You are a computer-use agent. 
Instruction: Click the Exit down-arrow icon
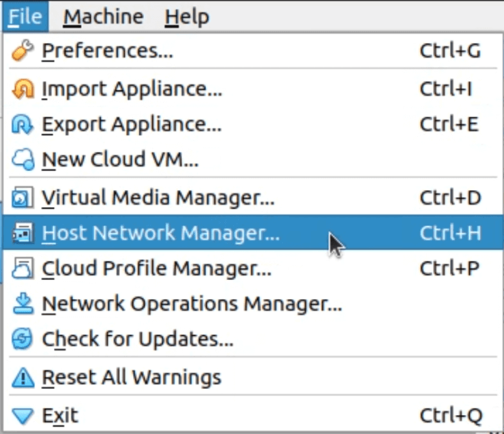click(x=23, y=416)
